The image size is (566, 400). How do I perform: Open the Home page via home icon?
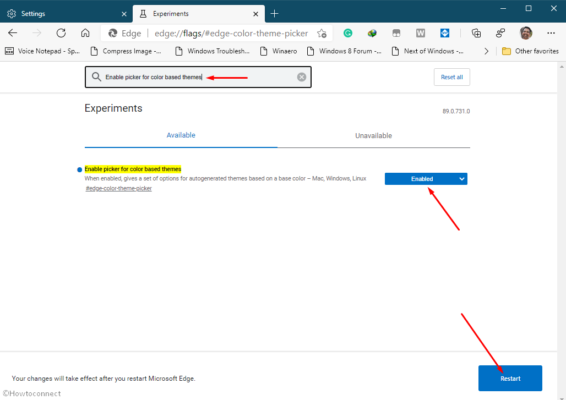[85, 33]
